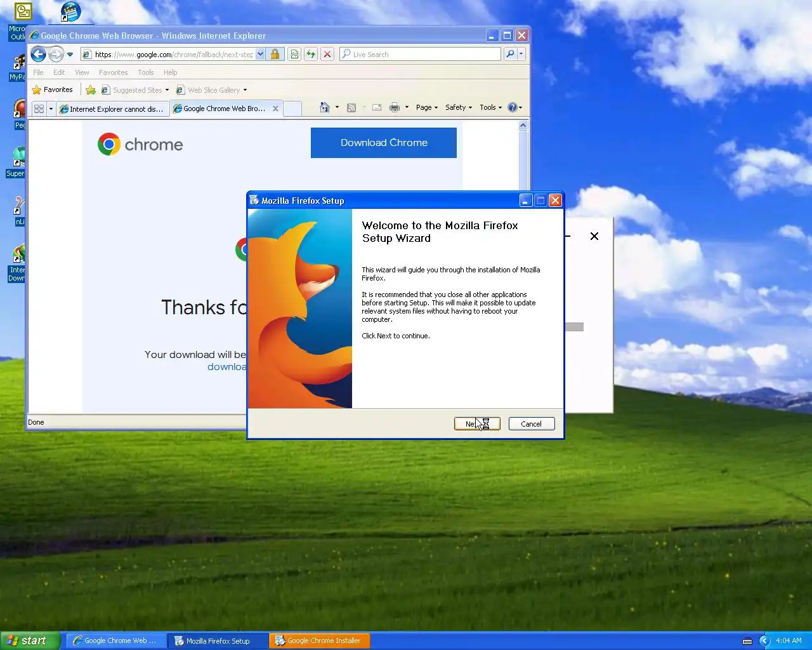
Task: Switch to the Internet Explorer cannot display tab
Action: (x=112, y=109)
